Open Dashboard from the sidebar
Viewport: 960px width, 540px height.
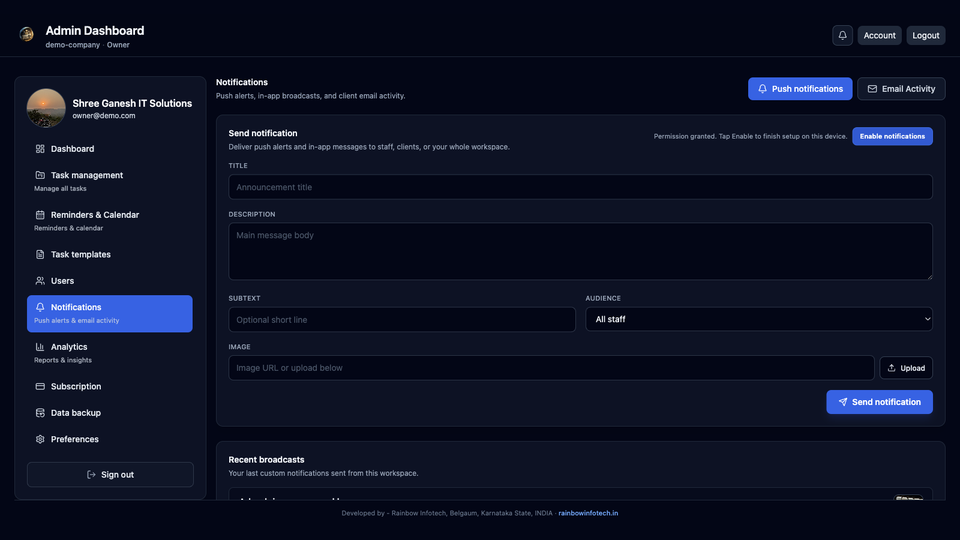click(110, 149)
